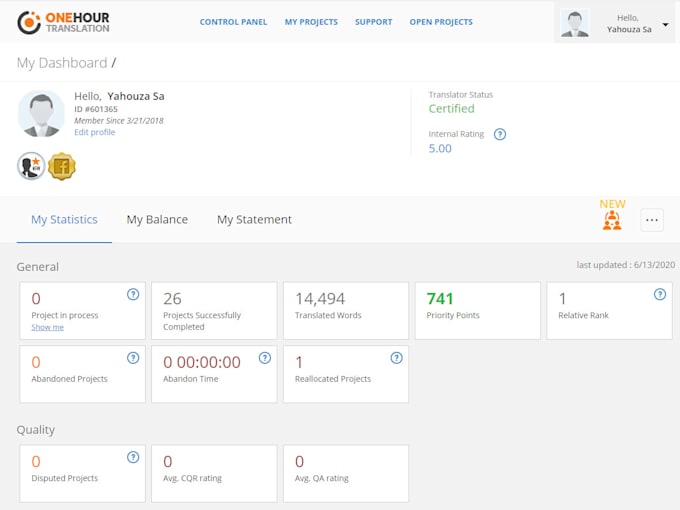Viewport: 680px width, 510px height.
Task: Click help icon on Relative Rank card
Action: (x=660, y=294)
